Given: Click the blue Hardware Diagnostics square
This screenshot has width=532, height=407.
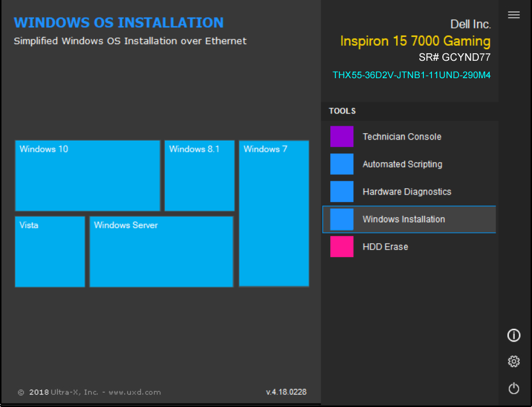Looking at the screenshot, I should point(342,192).
